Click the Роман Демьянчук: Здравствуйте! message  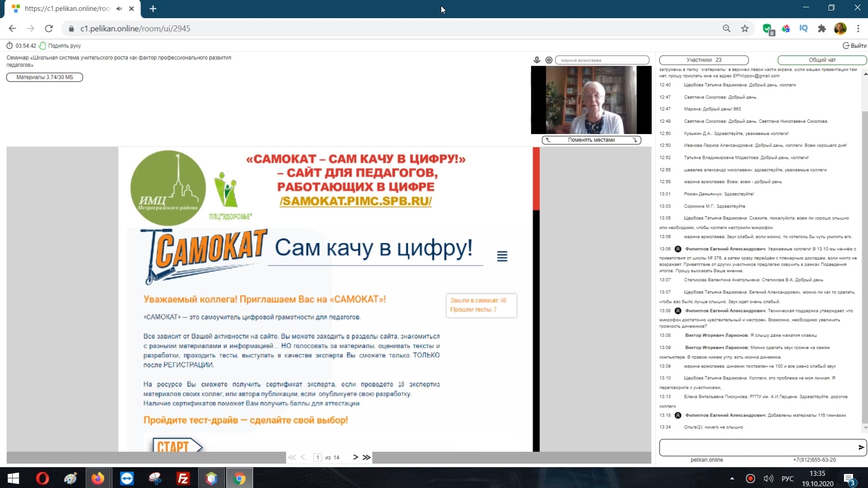click(719, 194)
